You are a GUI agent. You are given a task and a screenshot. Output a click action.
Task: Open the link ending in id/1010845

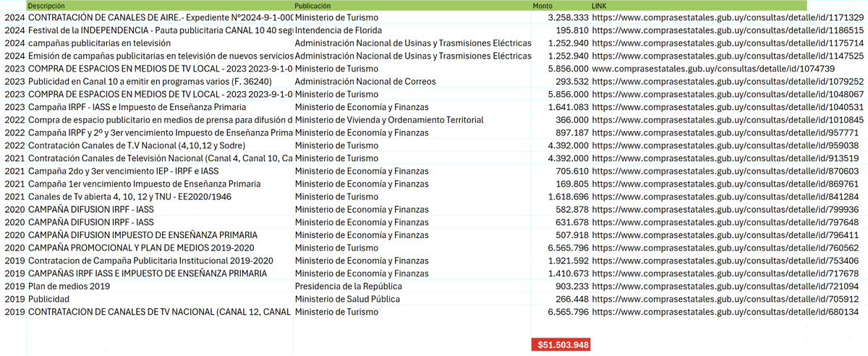point(728,120)
